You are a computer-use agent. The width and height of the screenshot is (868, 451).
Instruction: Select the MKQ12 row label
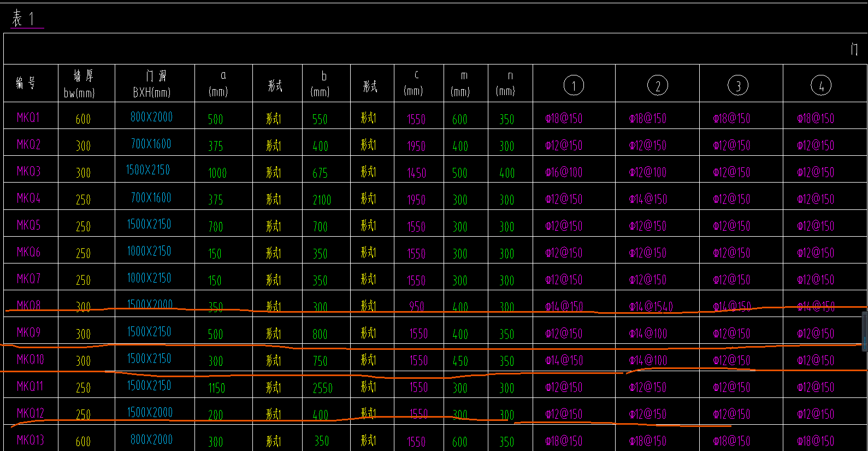(30, 413)
